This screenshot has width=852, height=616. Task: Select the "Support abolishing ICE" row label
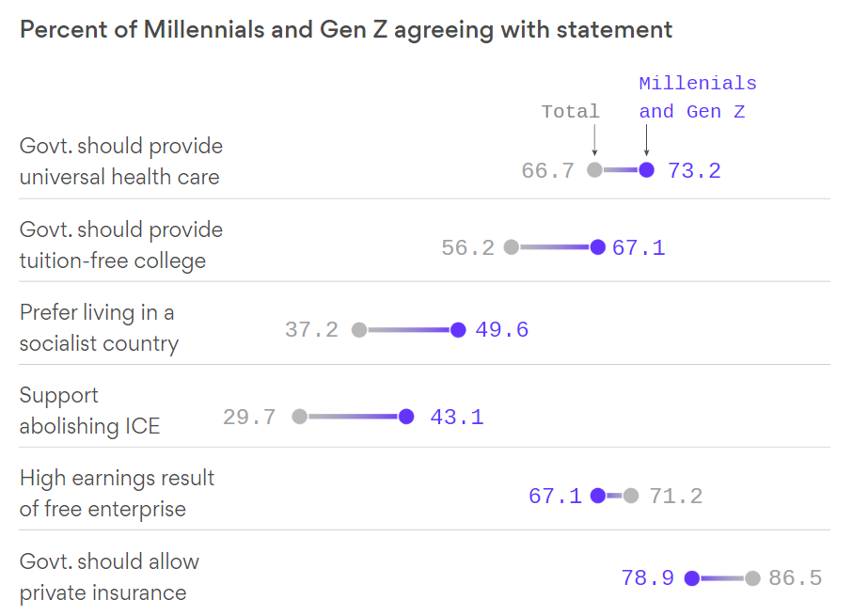(89, 411)
